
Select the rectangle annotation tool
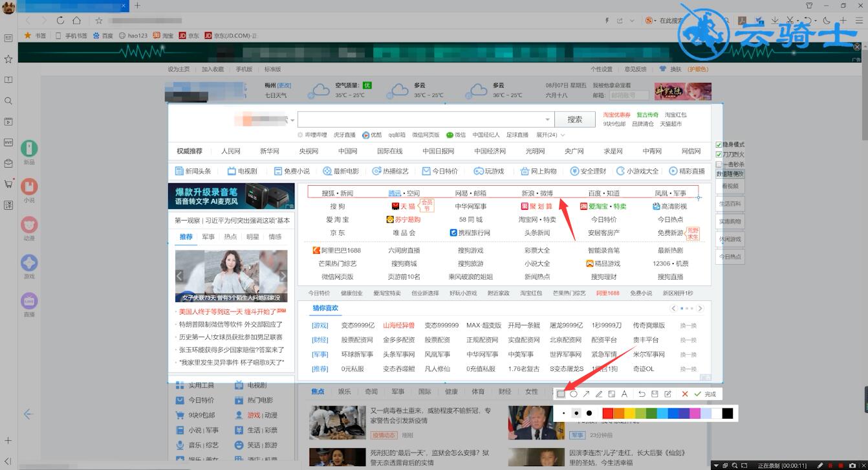561,394
